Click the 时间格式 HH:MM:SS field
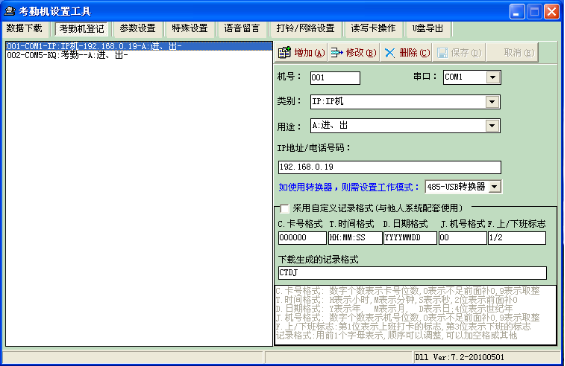 coord(355,238)
